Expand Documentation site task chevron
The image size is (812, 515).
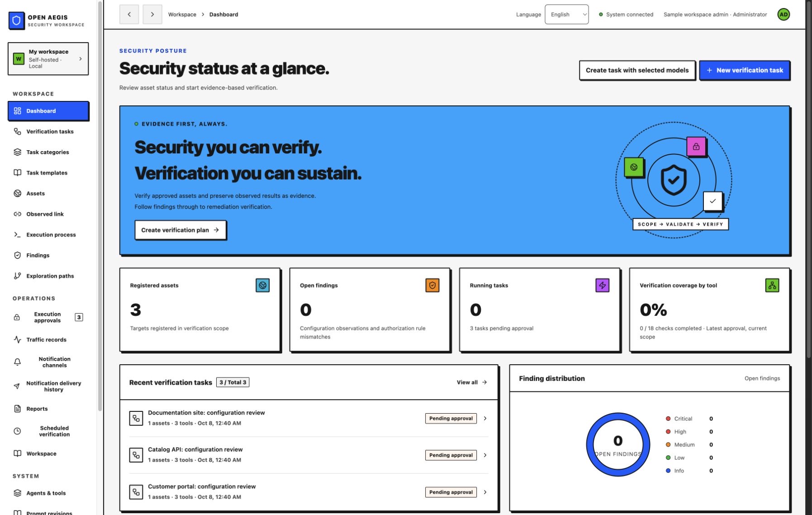click(x=485, y=419)
